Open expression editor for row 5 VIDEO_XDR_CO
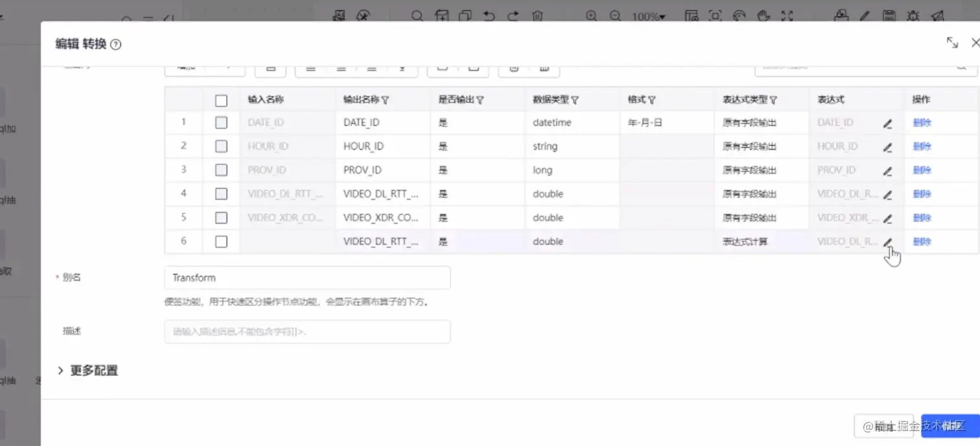Viewport: 980px width, 446px height. pos(887,218)
